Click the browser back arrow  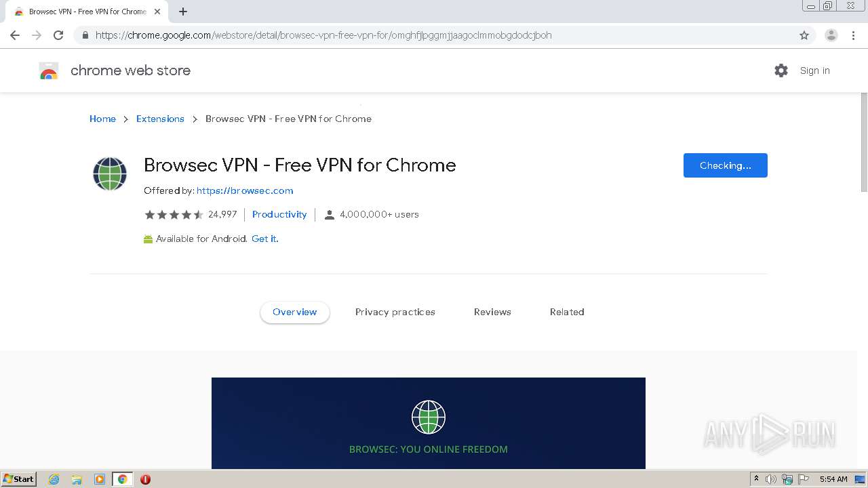15,35
